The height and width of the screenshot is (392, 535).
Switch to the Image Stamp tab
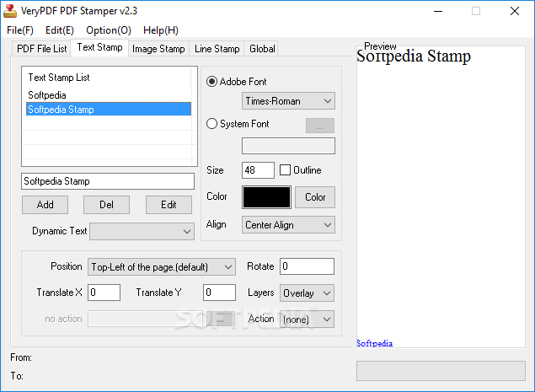158,49
